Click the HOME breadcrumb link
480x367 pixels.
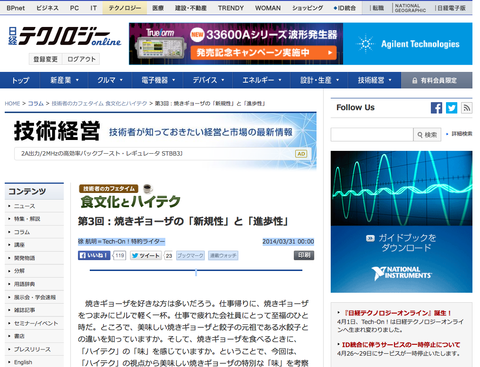(x=12, y=104)
